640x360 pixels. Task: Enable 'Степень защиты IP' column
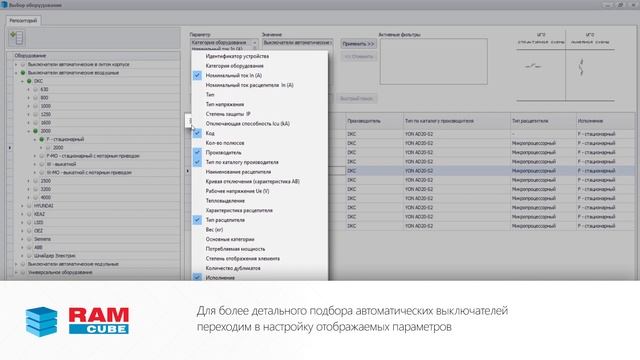tap(228, 114)
